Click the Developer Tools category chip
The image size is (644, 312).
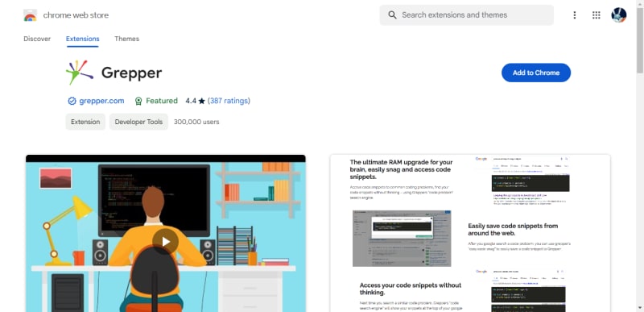coord(138,122)
